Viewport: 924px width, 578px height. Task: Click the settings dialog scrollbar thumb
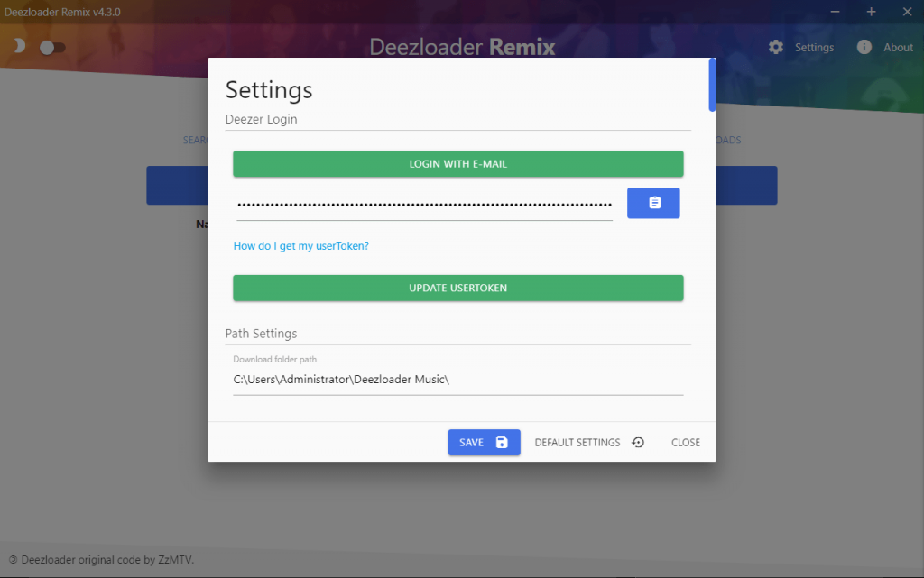712,85
